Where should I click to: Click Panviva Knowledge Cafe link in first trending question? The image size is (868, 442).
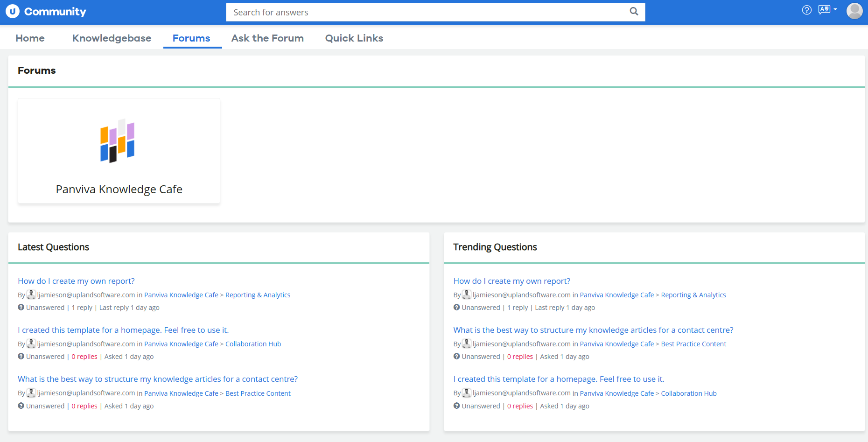[x=617, y=295]
